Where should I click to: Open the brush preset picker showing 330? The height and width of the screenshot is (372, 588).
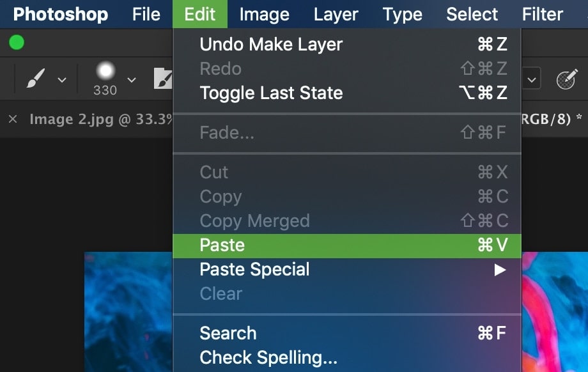[105, 79]
